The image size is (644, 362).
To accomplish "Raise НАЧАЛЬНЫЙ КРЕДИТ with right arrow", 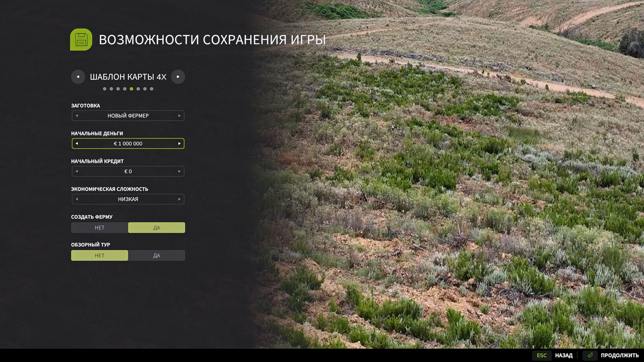I will tap(179, 171).
